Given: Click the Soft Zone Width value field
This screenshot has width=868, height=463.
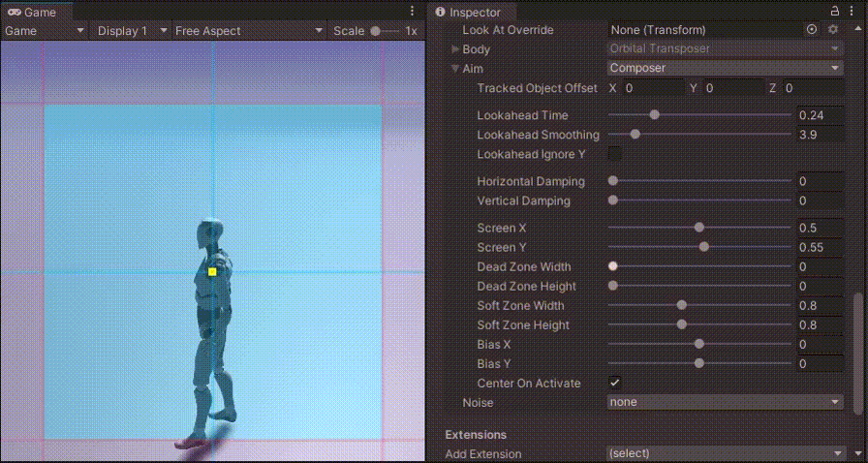Looking at the screenshot, I should point(821,305).
